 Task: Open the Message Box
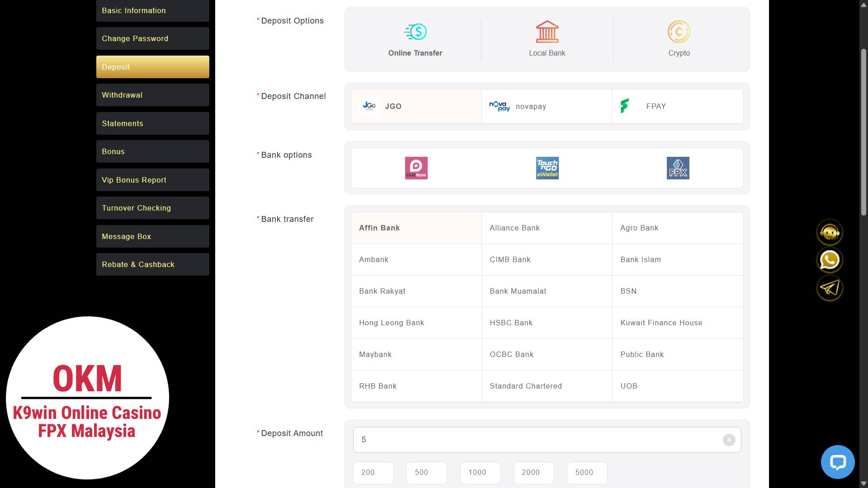pos(153,236)
